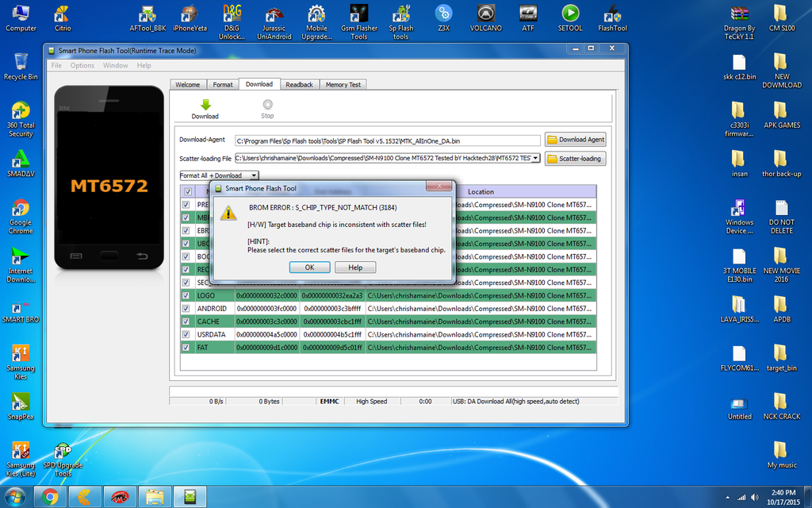This screenshot has width=812, height=508.
Task: Uncheck the ANDROID partition checkbox
Action: 186,309
